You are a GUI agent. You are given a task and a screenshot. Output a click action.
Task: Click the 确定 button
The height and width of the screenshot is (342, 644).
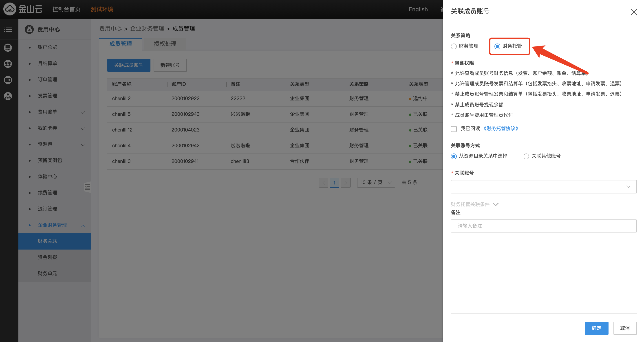[x=596, y=328]
